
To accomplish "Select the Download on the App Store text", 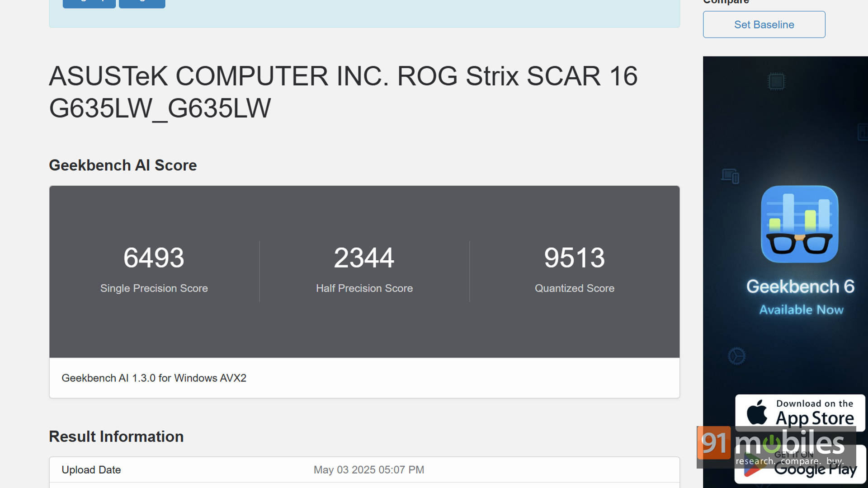I will (x=815, y=413).
